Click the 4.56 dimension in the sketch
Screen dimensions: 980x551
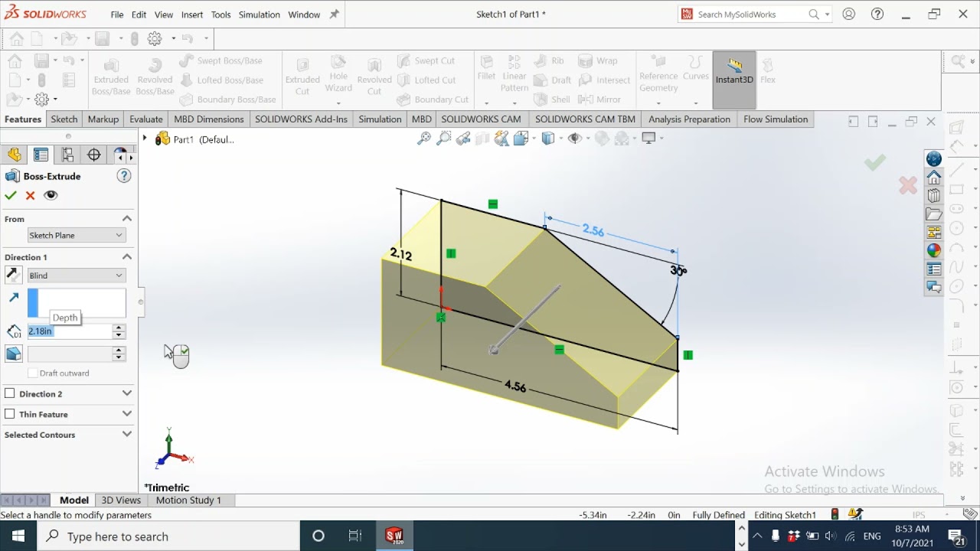(x=515, y=386)
